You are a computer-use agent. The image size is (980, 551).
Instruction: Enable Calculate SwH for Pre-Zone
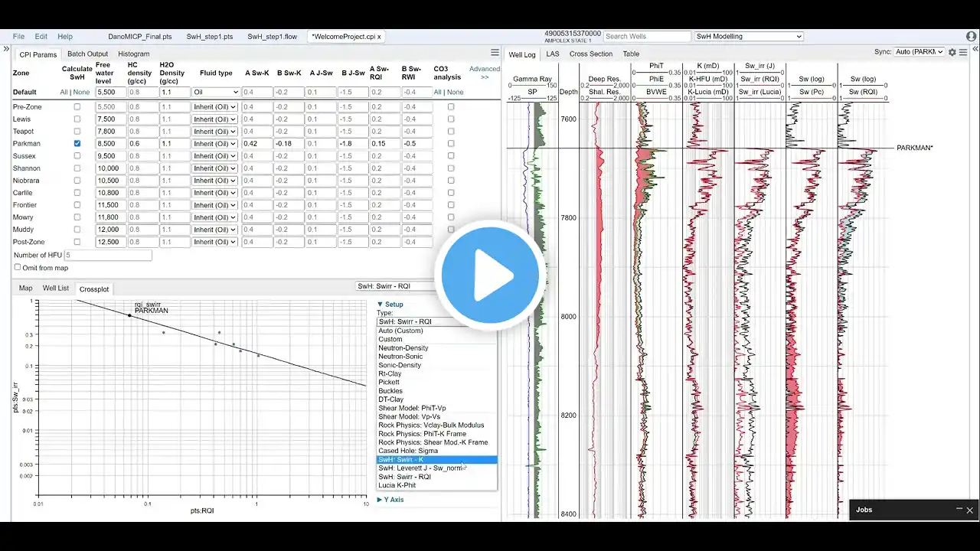77,107
